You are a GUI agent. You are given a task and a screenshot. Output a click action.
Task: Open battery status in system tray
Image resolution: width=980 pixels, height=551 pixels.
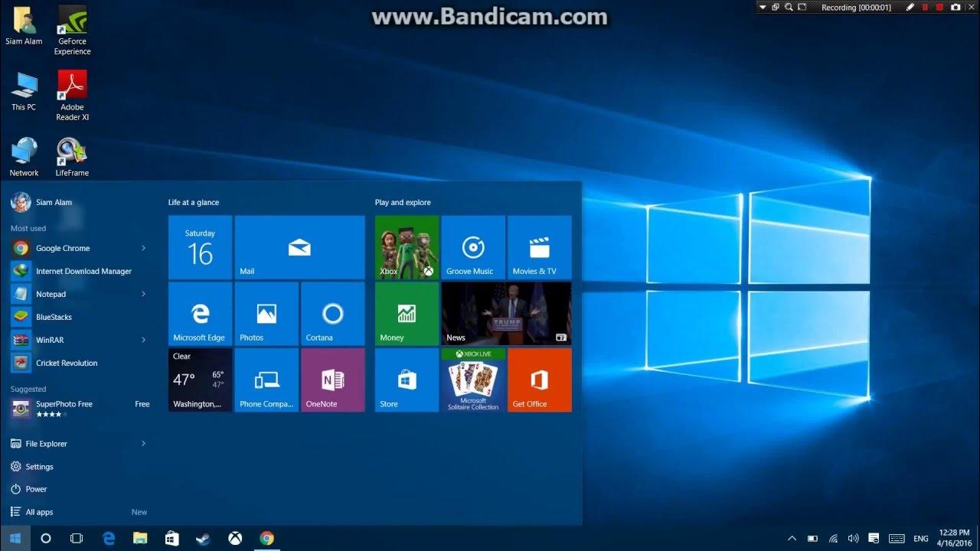[x=813, y=539]
